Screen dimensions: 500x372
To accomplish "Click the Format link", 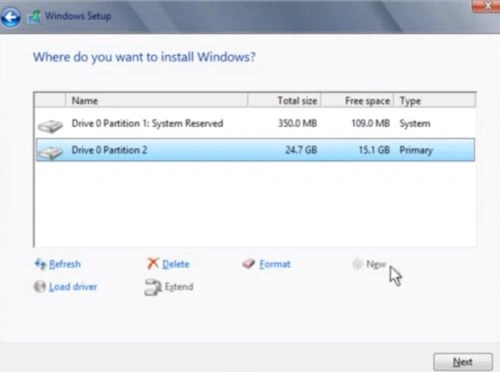I will 275,264.
